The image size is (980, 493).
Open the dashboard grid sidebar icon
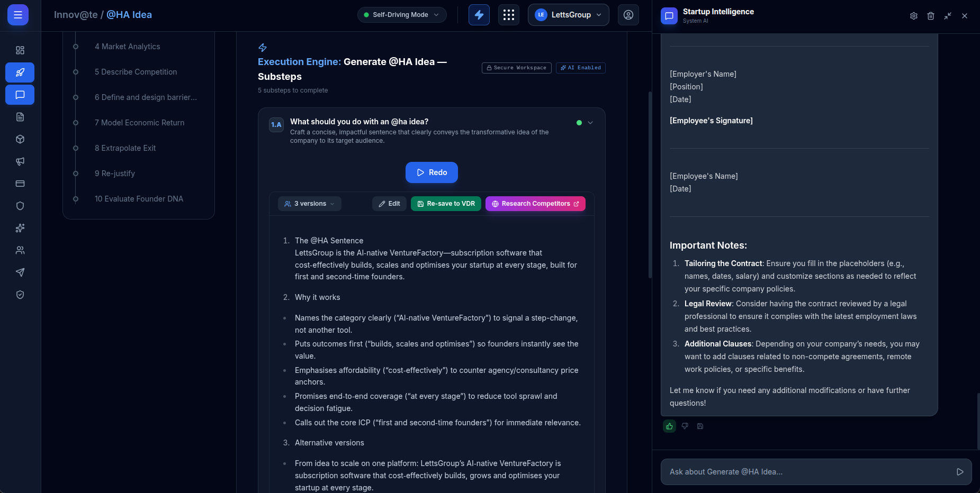point(20,50)
